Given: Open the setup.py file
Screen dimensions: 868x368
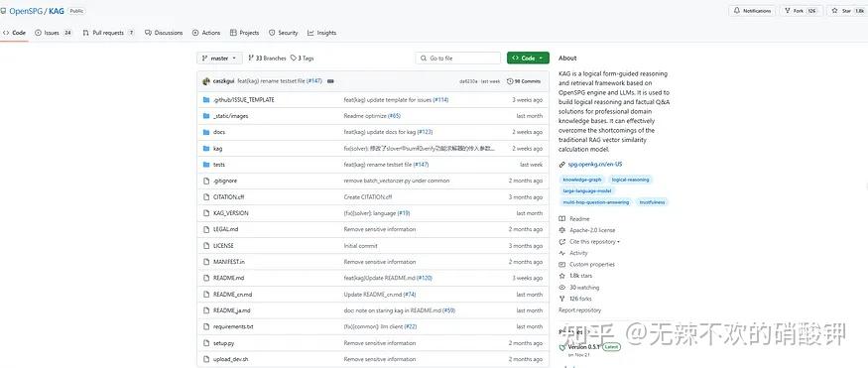Looking at the screenshot, I should pyautogui.click(x=223, y=343).
